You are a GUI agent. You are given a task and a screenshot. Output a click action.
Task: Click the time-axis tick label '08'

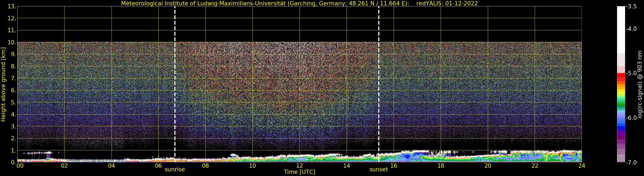coord(205,166)
